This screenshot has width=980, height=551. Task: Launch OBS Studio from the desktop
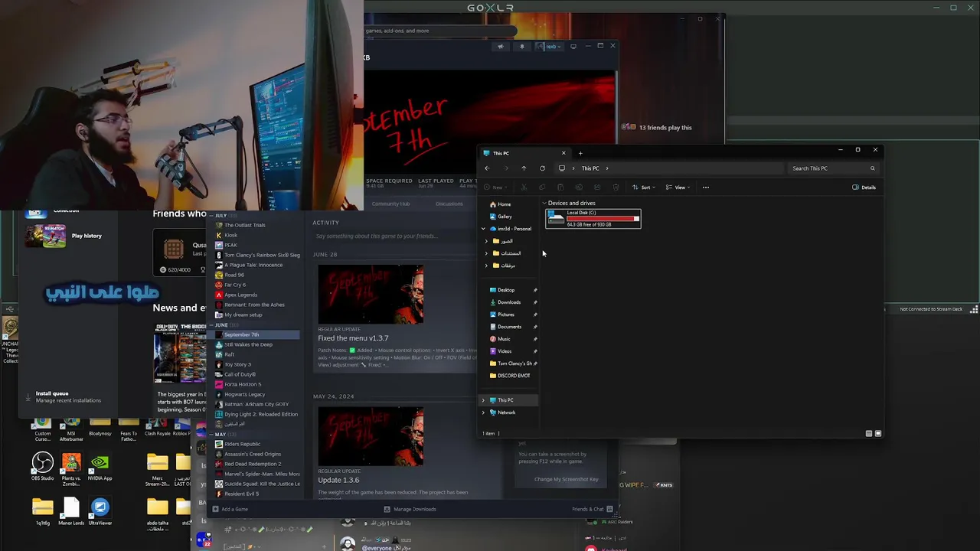[42, 466]
